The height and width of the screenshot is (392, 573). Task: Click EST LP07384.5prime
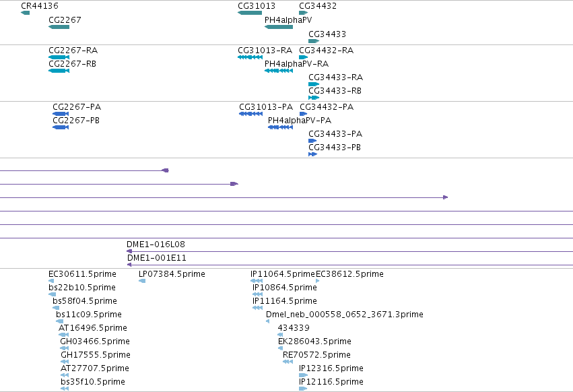(x=142, y=281)
